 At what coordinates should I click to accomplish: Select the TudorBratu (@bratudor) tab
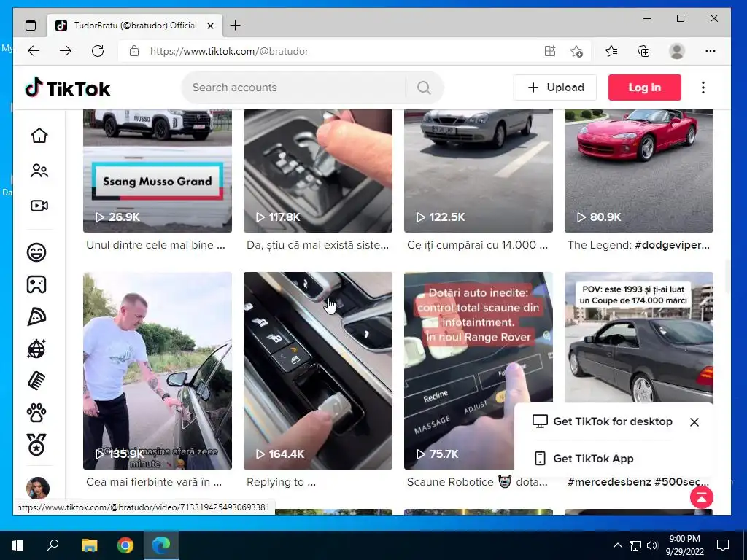(134, 26)
